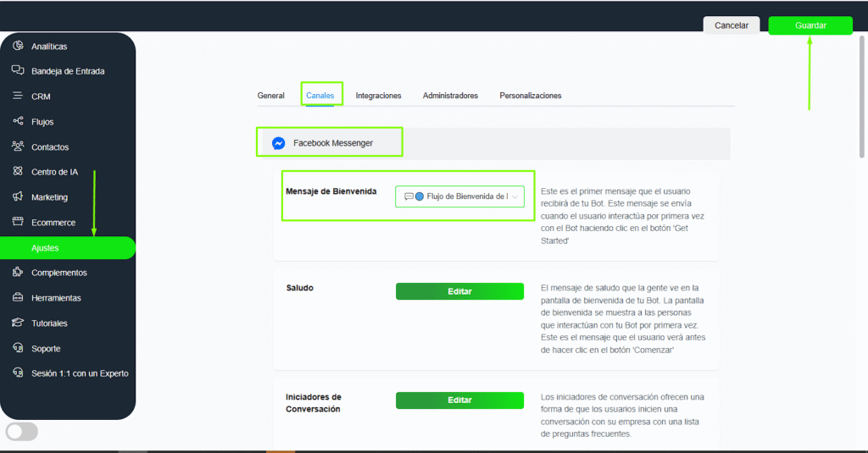Click the Herramientas toolbox icon
Screen dimensions: 868x453
pyautogui.click(x=18, y=297)
